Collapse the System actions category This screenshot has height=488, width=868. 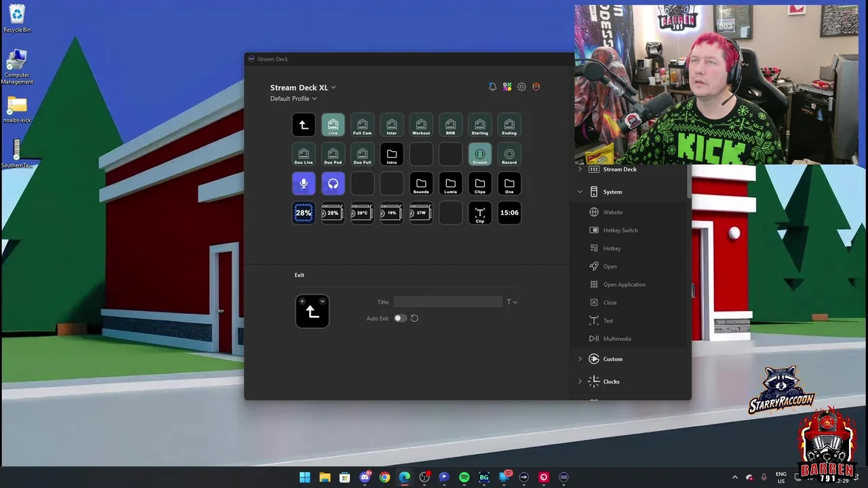(580, 192)
